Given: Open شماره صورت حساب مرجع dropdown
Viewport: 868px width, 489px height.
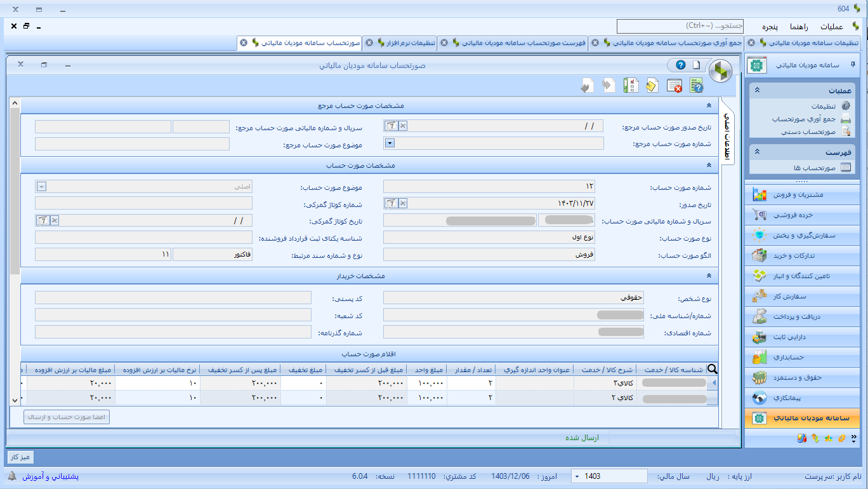Looking at the screenshot, I should (390, 143).
